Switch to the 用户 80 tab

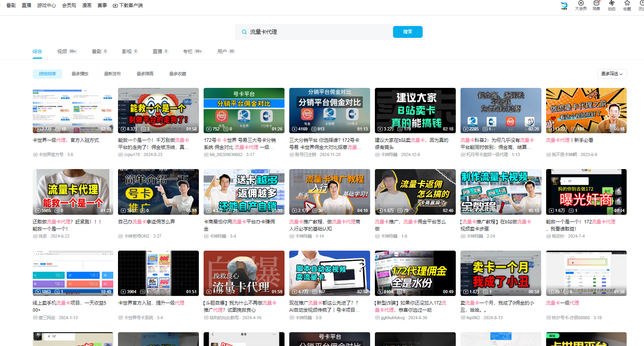coord(226,52)
